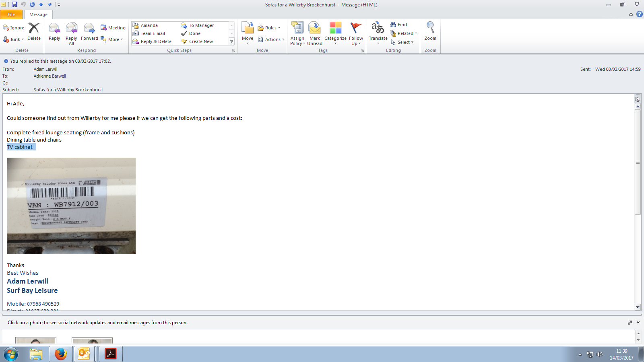The width and height of the screenshot is (644, 362).
Task: Click the Mobile number line
Action: point(33,304)
